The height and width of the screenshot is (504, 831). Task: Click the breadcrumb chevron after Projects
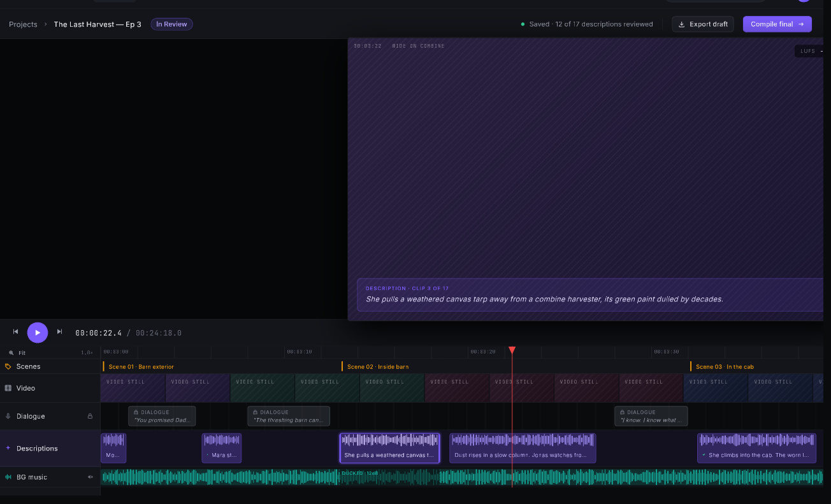point(45,24)
